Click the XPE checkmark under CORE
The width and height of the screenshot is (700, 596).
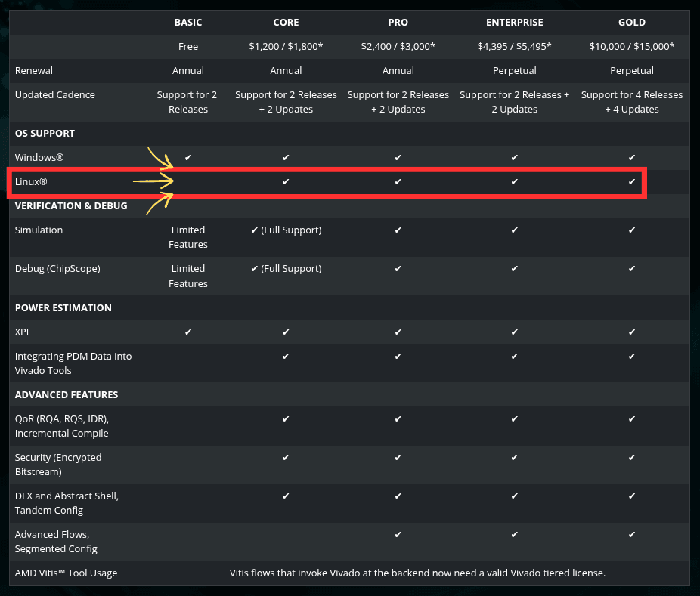(x=286, y=332)
